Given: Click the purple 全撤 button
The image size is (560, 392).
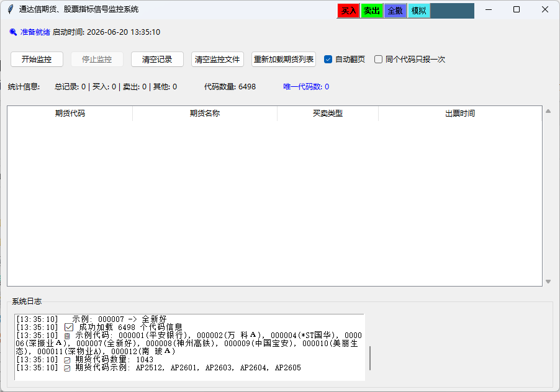Looking at the screenshot, I should (x=395, y=11).
